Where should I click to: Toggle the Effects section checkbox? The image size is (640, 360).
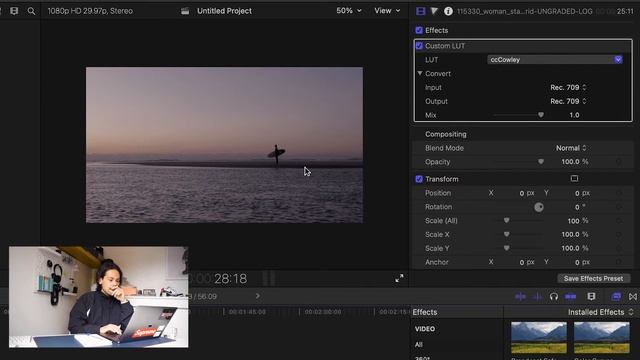[x=419, y=30]
